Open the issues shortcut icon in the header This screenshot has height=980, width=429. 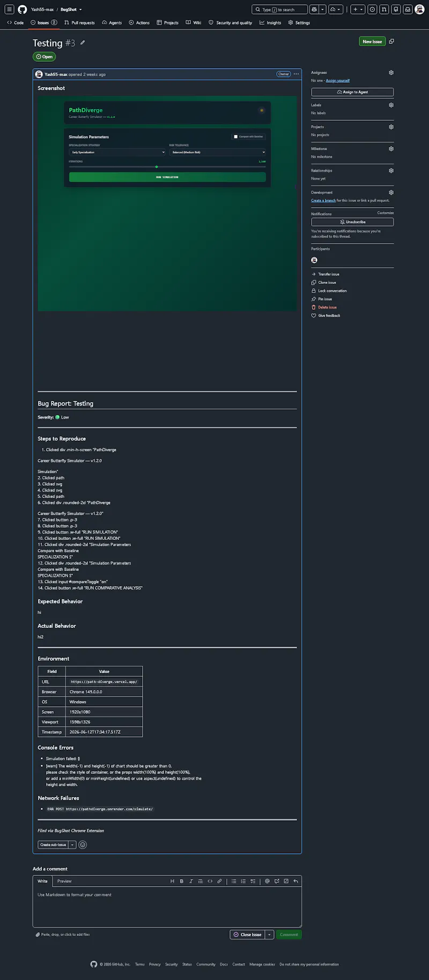coord(372,9)
